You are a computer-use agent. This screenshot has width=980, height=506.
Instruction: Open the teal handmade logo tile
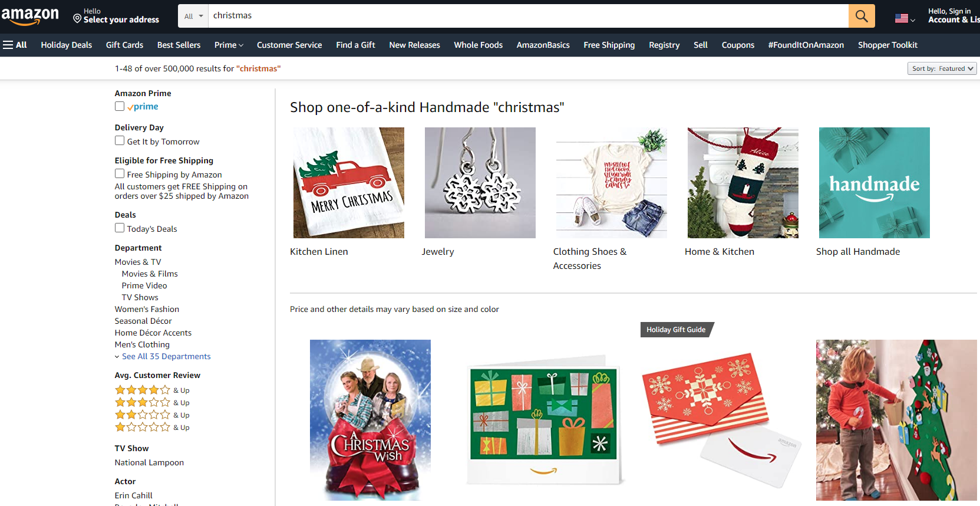coord(875,183)
